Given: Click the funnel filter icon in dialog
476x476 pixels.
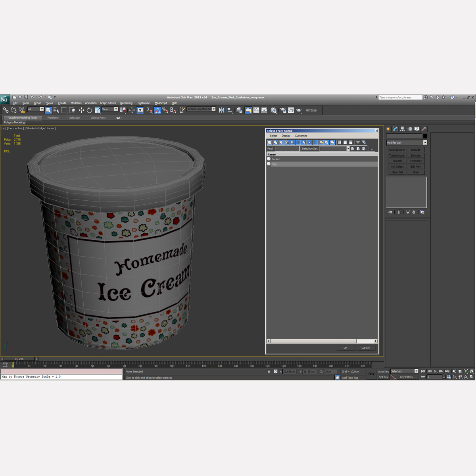Looking at the screenshot, I should [x=358, y=142].
